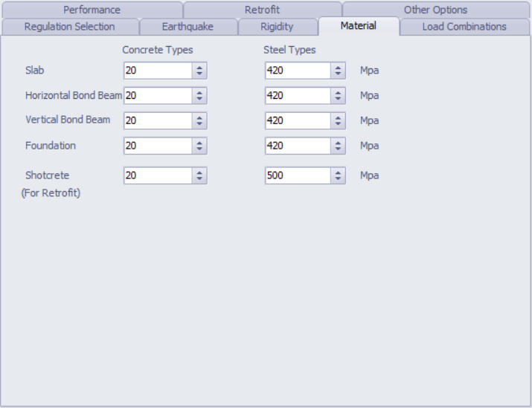
Task: Click Vertical Bond Beam concrete stepper arrows
Action: click(x=199, y=120)
